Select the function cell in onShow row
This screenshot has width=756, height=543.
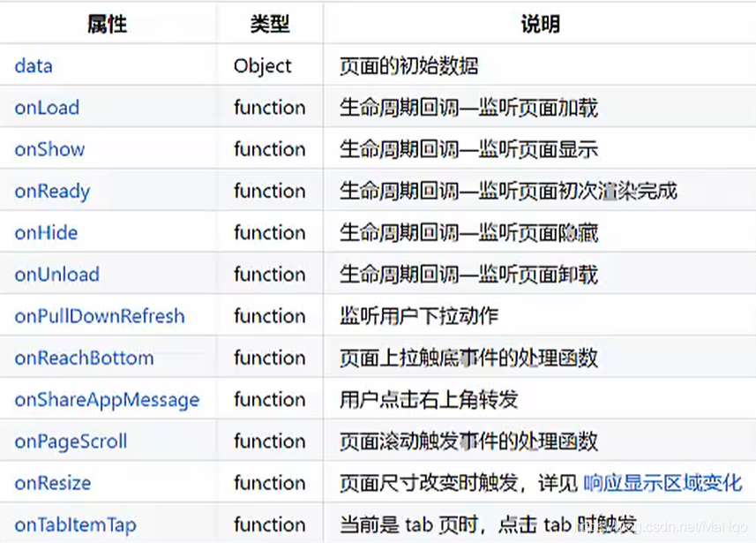tap(270, 149)
